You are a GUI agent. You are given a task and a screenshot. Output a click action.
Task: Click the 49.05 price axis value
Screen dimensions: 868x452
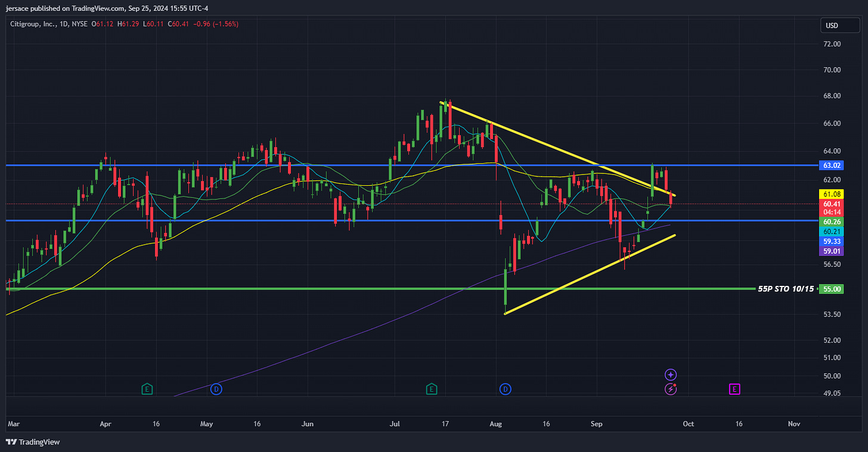click(x=832, y=394)
